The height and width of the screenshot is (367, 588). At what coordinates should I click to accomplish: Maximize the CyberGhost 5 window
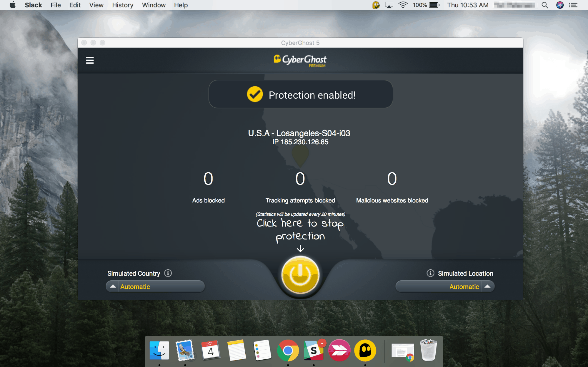click(x=102, y=43)
